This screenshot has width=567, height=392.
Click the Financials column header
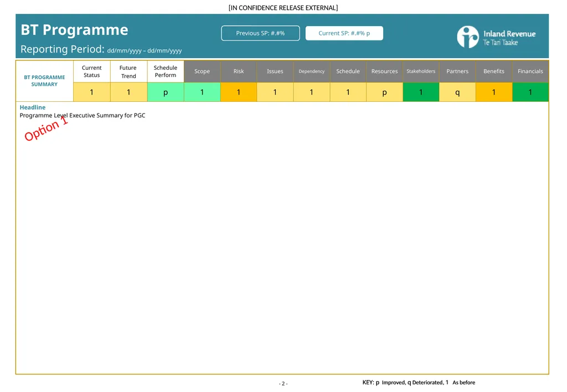(530, 71)
